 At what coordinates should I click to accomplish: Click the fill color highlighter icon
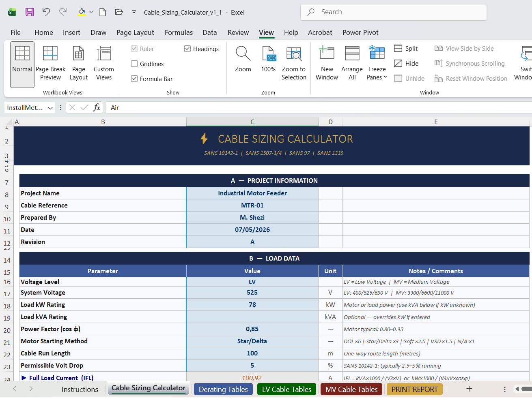82,12
